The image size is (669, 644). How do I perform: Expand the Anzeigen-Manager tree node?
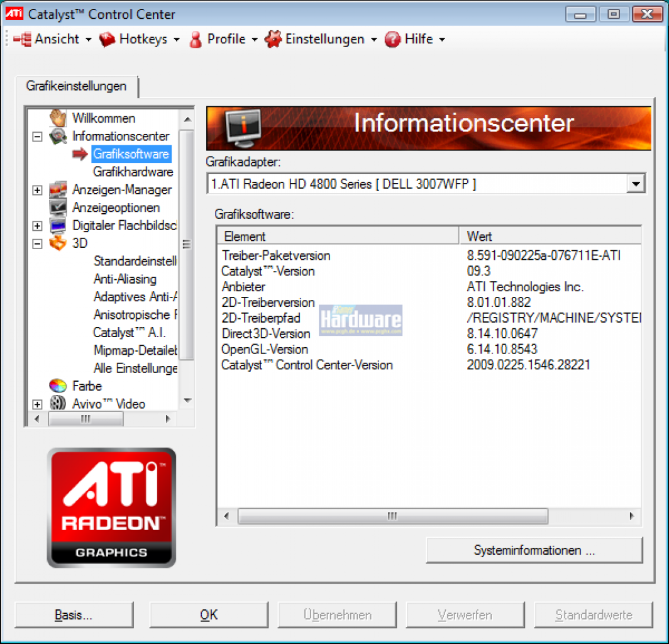click(x=38, y=190)
